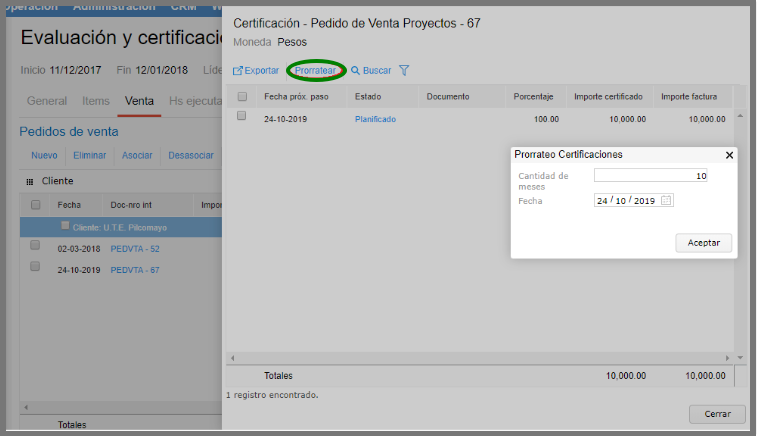Click certification grid scroll-down arrow
Image resolution: width=757 pixels, height=436 pixels.
(x=740, y=358)
